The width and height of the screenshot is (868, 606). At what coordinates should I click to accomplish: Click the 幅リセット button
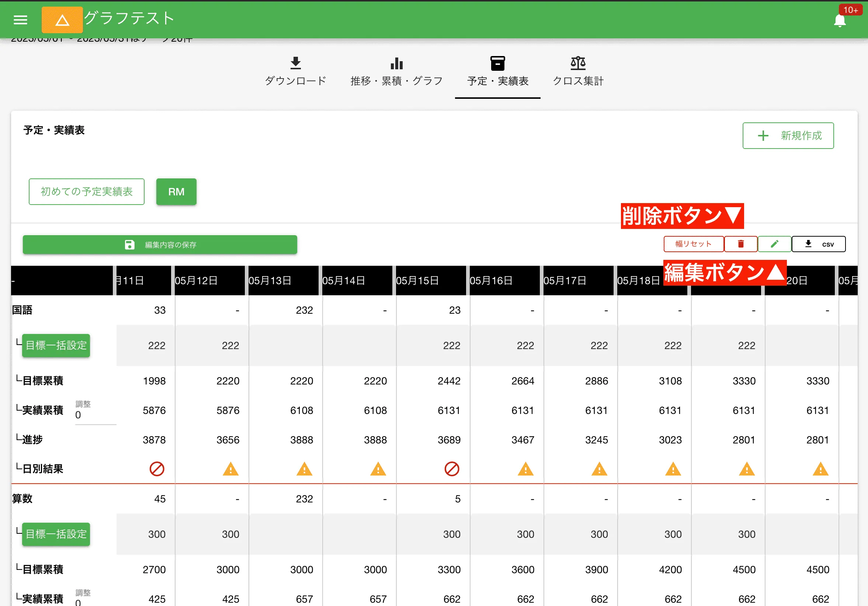pyautogui.click(x=693, y=244)
